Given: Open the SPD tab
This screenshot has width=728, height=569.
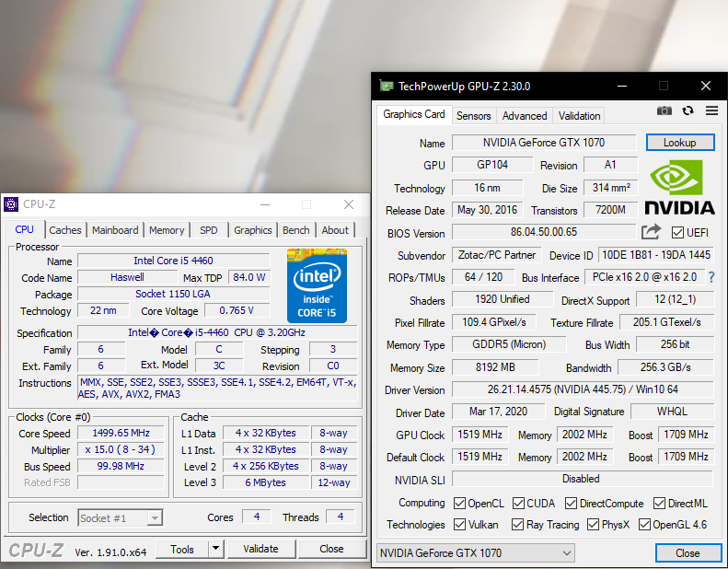Looking at the screenshot, I should [209, 230].
